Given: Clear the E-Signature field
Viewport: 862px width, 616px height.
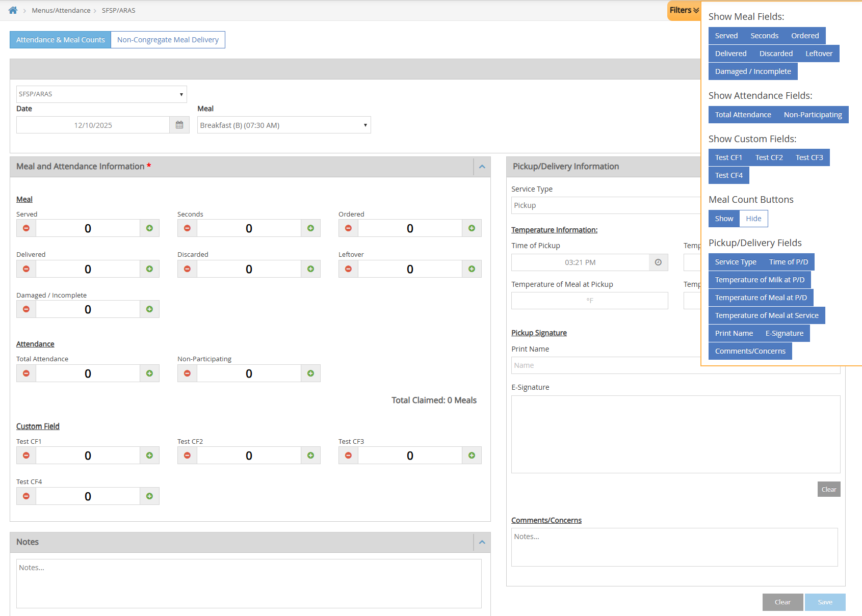Looking at the screenshot, I should click(x=828, y=489).
